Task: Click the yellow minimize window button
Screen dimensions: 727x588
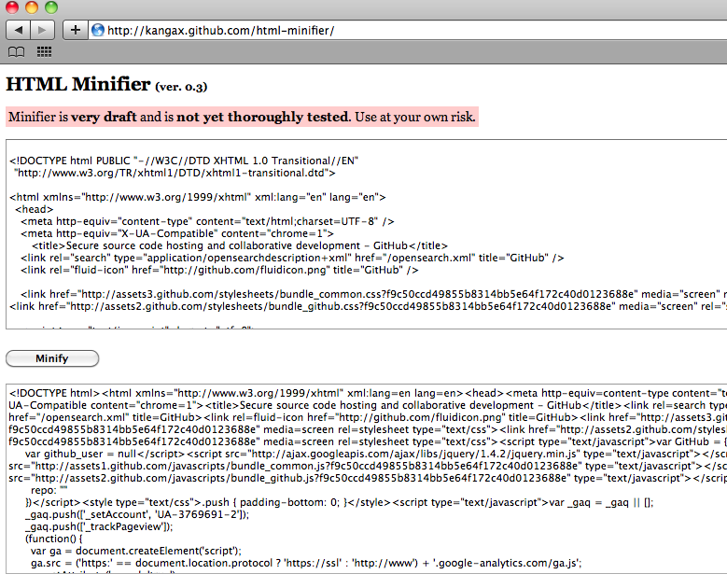Action: tap(32, 7)
